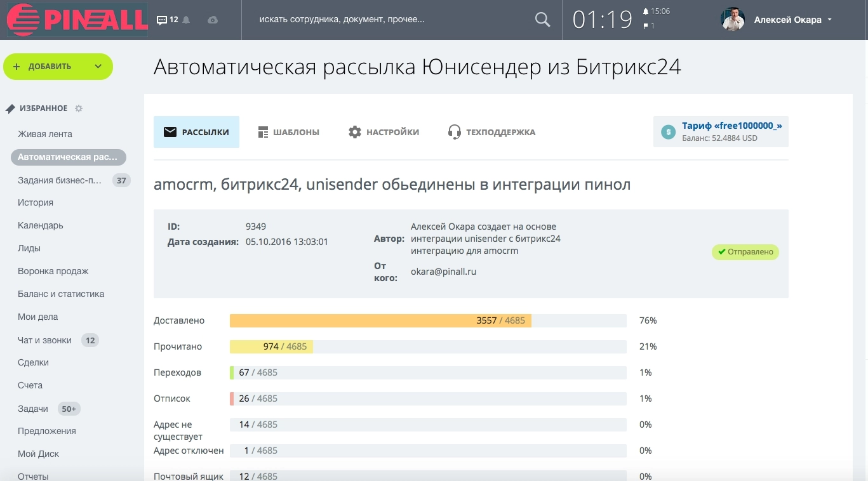Click the notifications bell in header
This screenshot has height=481, width=868.
(186, 20)
